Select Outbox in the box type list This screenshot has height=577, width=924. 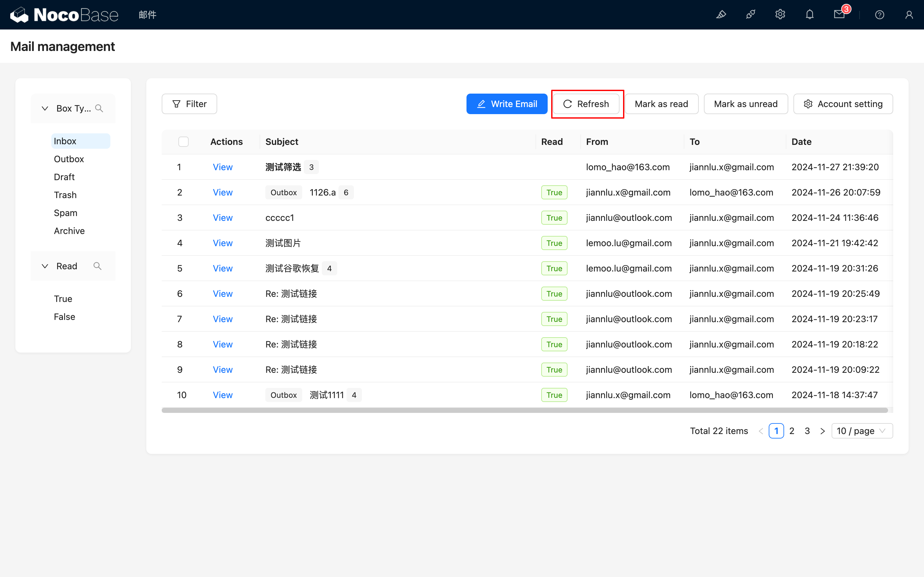tap(69, 159)
